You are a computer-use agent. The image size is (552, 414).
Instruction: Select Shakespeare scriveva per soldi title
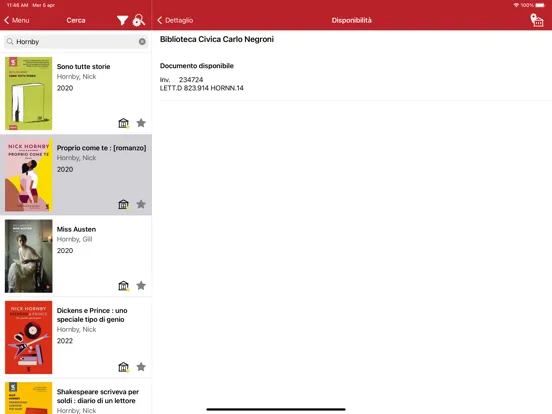point(98,396)
